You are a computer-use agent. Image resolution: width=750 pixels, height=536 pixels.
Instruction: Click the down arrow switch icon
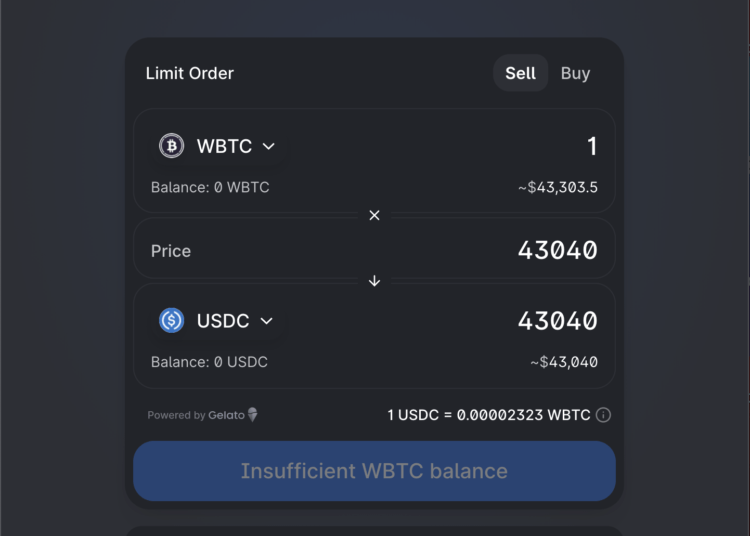[x=374, y=281]
